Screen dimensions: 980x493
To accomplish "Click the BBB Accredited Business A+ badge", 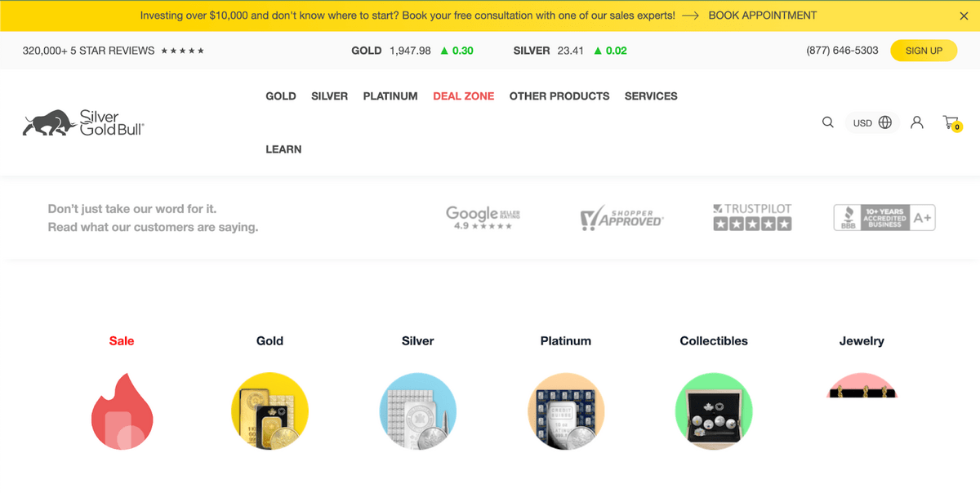I will (x=884, y=217).
